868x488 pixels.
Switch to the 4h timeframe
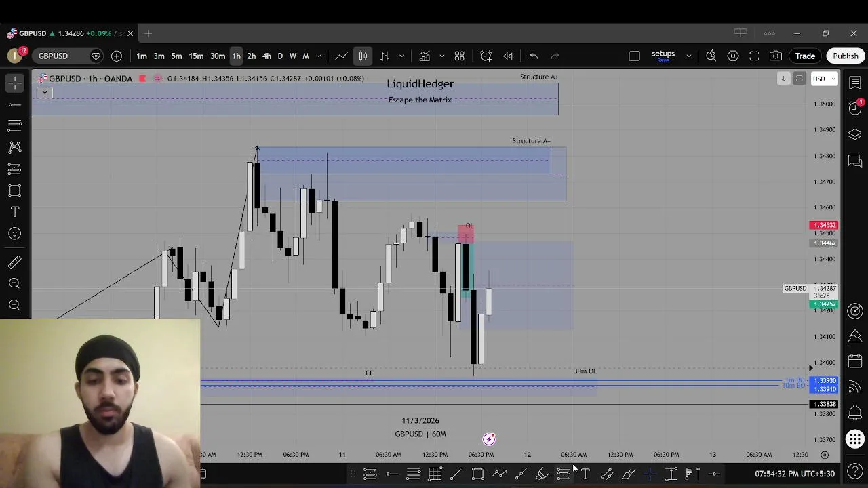coord(267,56)
